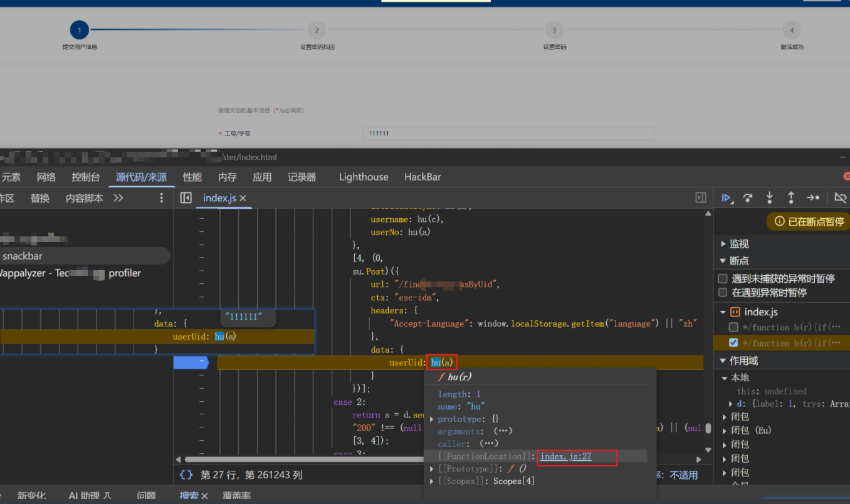Screen dimensions: 850x504
Task: Click the 工号/学号 input field
Action: coord(508,134)
